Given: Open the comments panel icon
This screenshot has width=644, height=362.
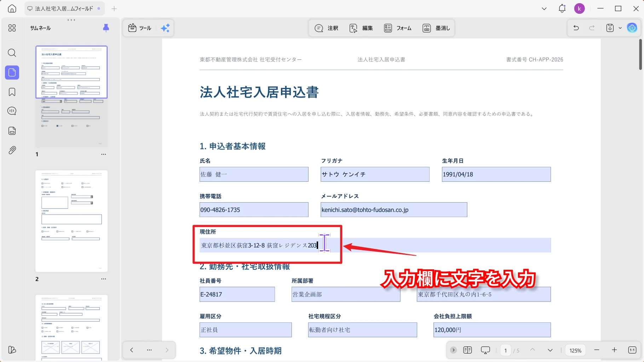Looking at the screenshot, I should [x=12, y=111].
